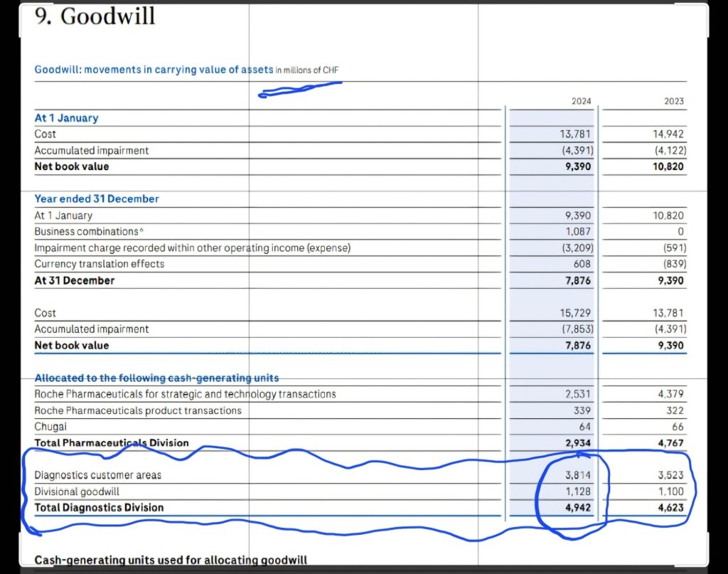Click the 'Total Diagnostics Division' label
Viewport: 728px width, 574px height.
pos(99,508)
